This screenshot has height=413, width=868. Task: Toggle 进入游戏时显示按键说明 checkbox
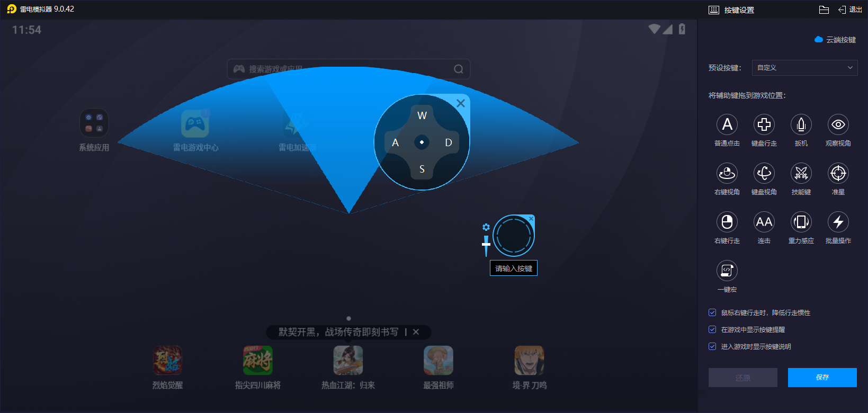pos(712,346)
